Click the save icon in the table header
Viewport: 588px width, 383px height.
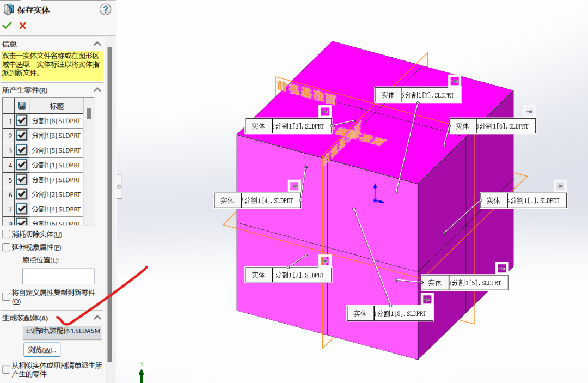22,106
